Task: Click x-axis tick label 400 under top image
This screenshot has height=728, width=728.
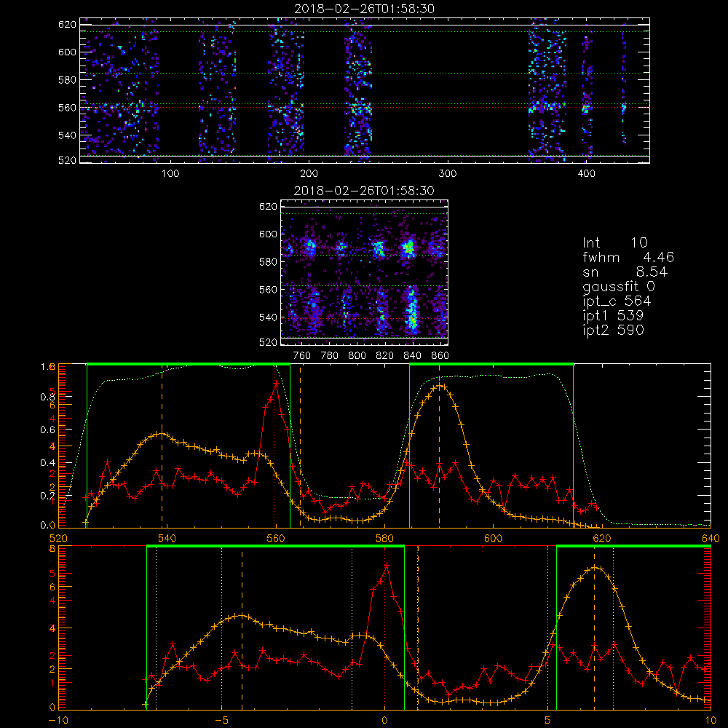Action: point(586,173)
